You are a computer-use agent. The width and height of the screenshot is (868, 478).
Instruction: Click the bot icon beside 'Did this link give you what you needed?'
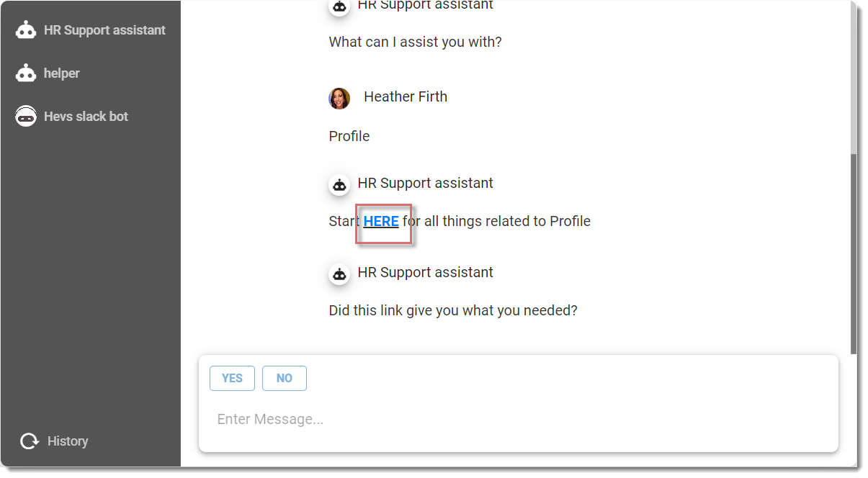[x=339, y=274]
